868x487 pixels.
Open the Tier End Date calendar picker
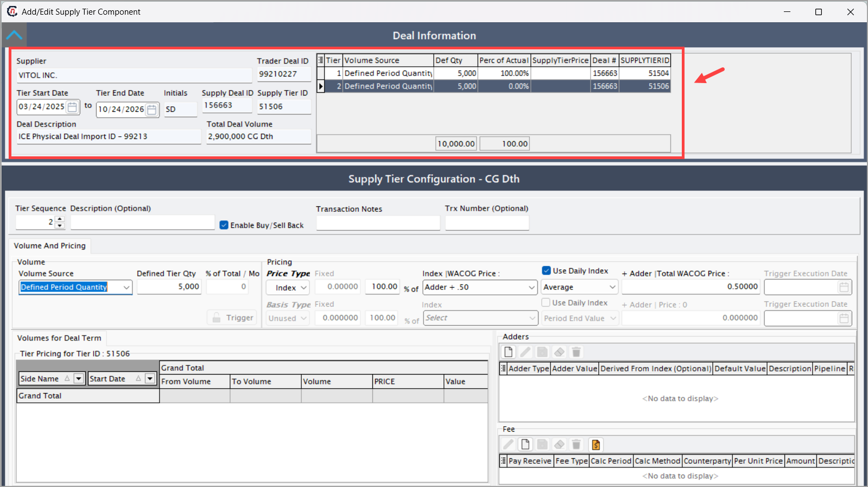(152, 110)
